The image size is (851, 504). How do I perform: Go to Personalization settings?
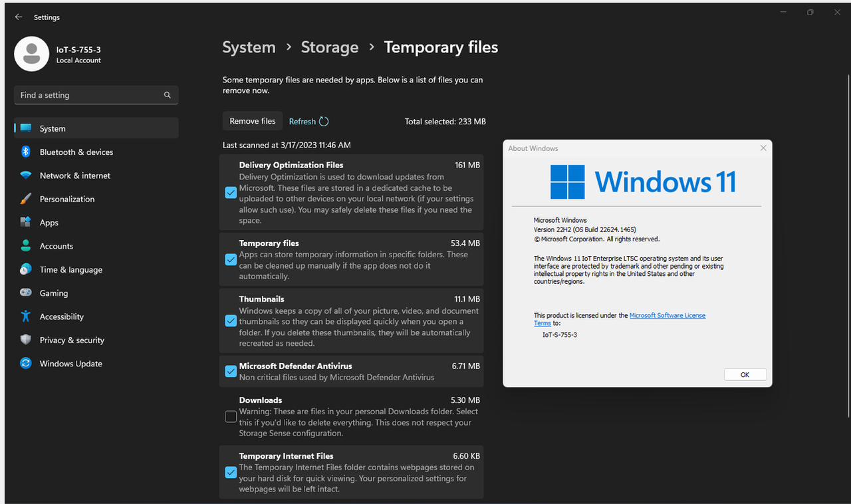tap(96, 199)
